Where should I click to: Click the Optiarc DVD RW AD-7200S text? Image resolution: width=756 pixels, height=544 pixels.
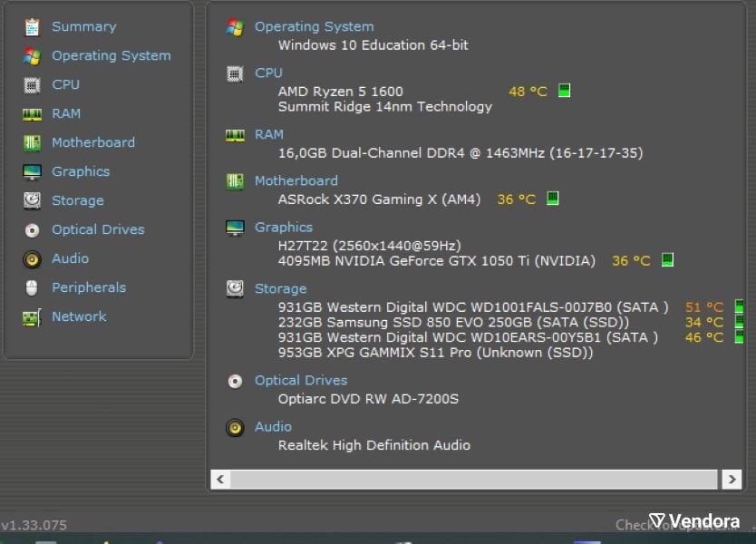click(x=368, y=399)
